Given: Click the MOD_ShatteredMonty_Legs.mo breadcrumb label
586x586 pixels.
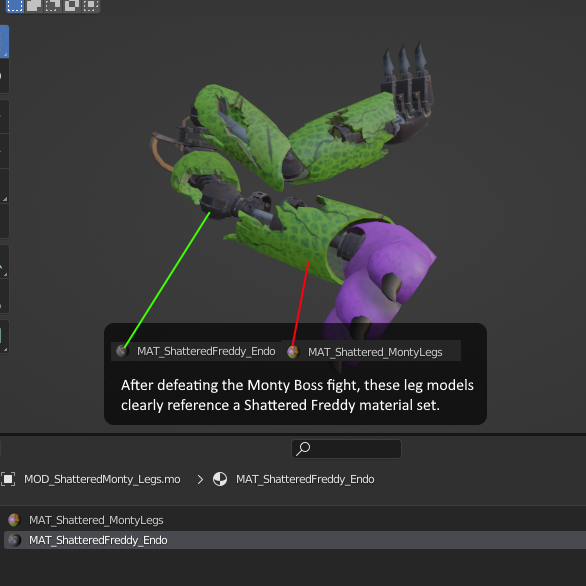Looking at the screenshot, I should click(x=102, y=479).
